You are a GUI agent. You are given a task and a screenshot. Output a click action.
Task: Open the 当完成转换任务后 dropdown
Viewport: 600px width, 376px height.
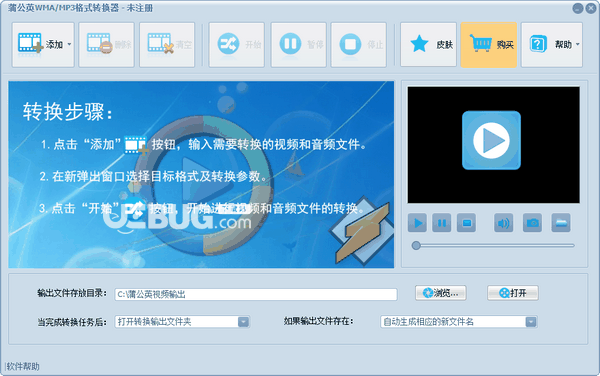(x=182, y=322)
